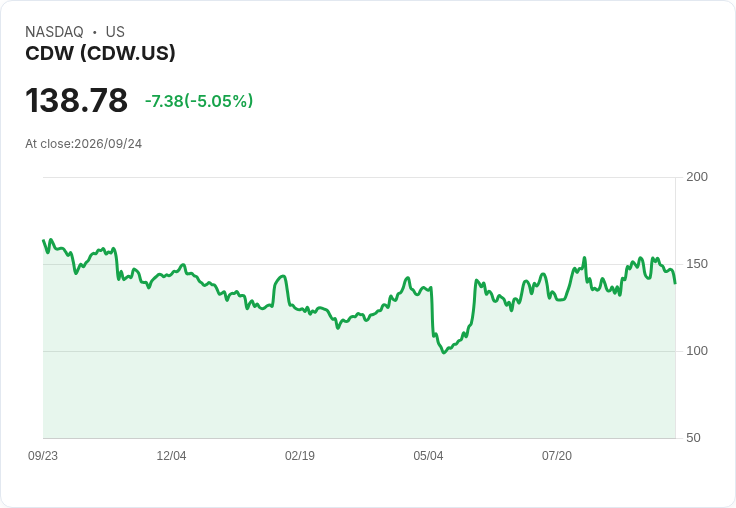Click the 07/20 date axis label
The image size is (736, 508).
[557, 456]
